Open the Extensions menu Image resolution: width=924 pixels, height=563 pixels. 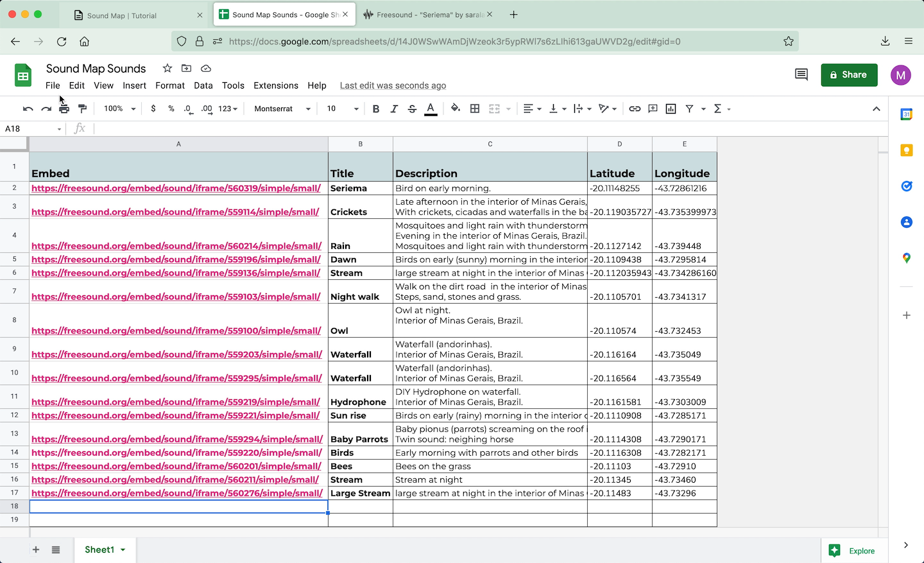pyautogui.click(x=275, y=85)
